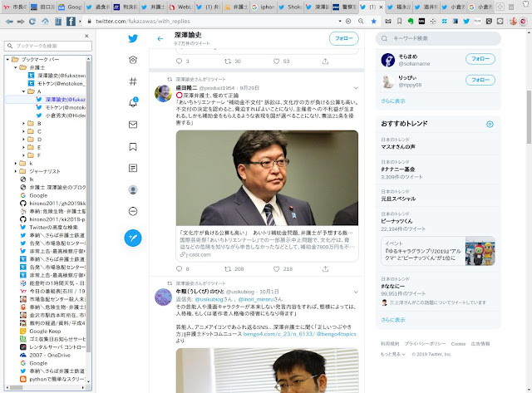
Task: Open the Bookmarks icon in Twitter sidebar
Action: point(133,147)
